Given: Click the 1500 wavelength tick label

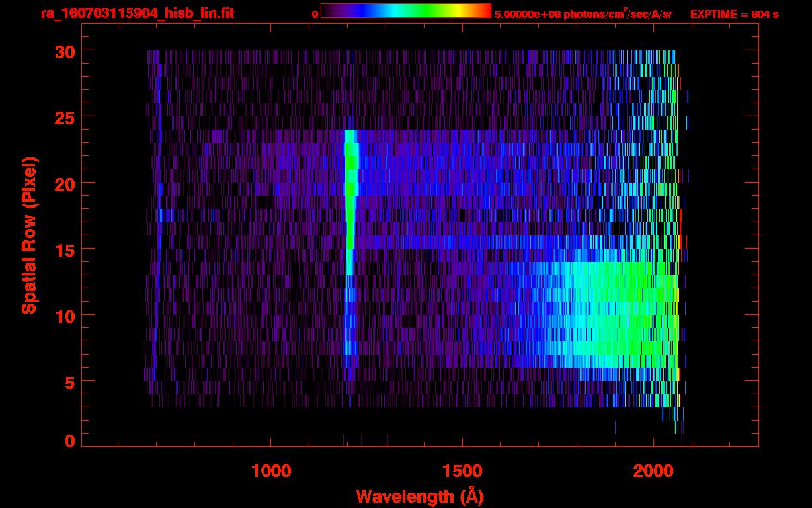Looking at the screenshot, I should [x=462, y=471].
